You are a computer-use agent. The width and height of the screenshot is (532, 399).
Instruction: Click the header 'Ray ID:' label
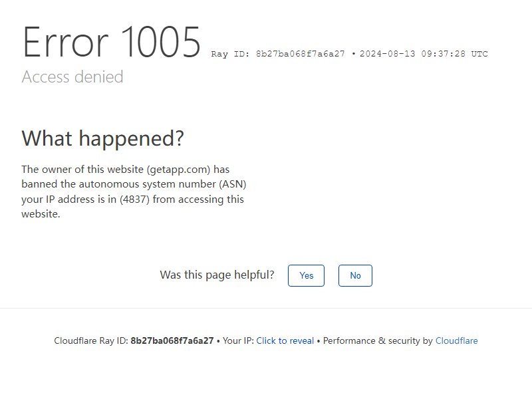230,54
